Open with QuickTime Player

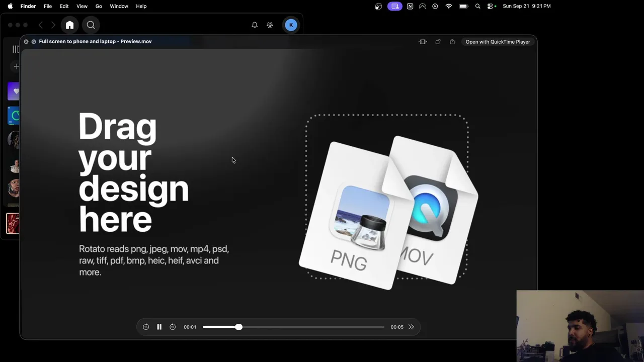[498, 42]
